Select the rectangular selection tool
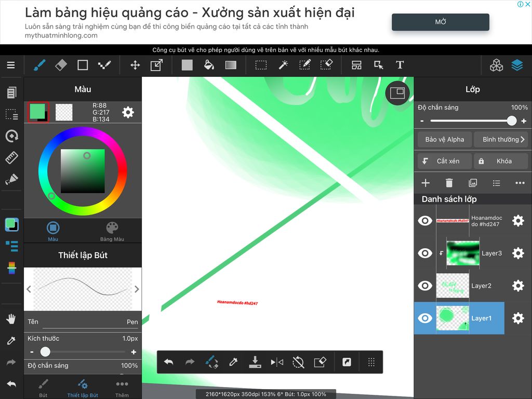 (261, 65)
